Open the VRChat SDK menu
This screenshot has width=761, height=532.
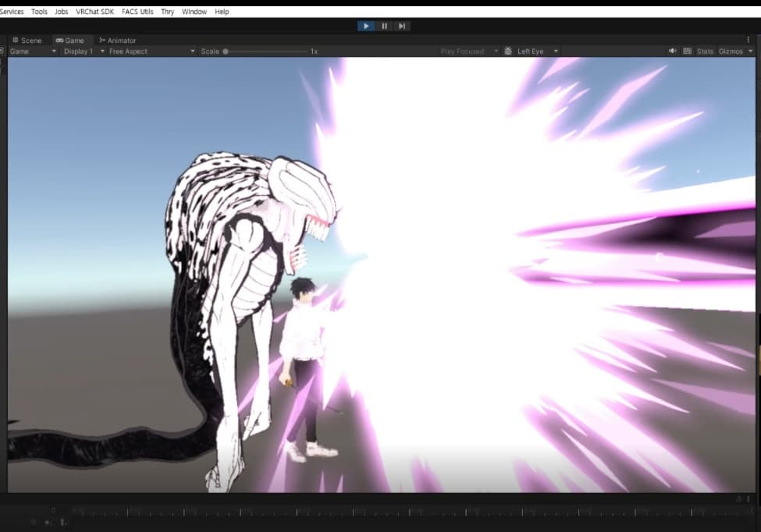[x=94, y=12]
